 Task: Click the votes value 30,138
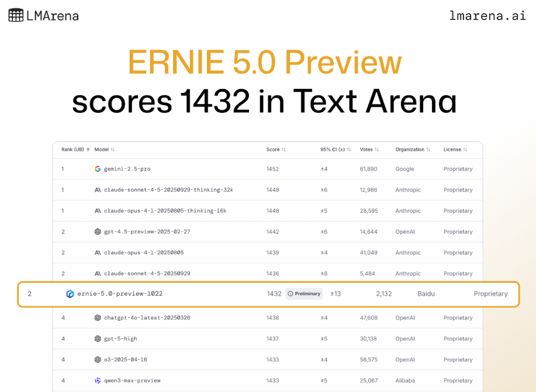tap(368, 339)
